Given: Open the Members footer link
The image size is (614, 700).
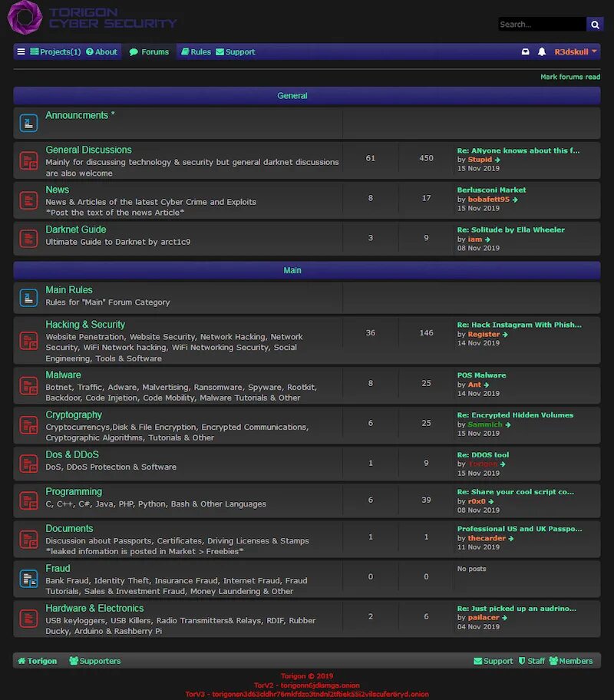Looking at the screenshot, I should click(571, 661).
